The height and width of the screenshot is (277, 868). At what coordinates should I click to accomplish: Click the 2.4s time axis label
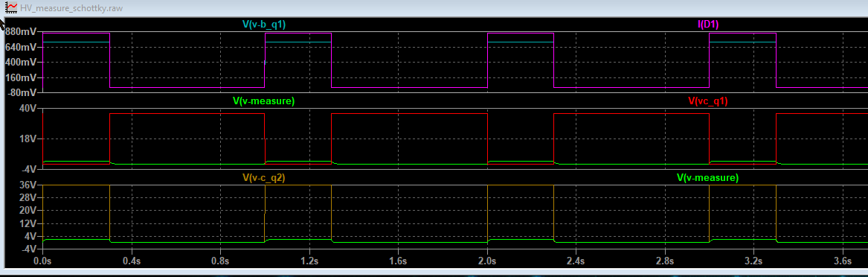point(576,260)
